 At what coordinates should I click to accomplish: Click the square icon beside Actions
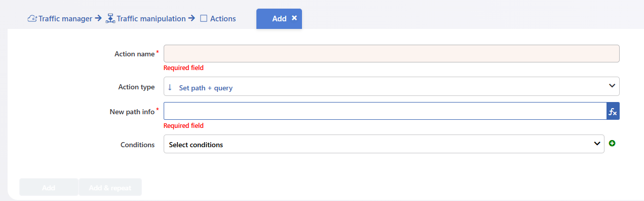tap(204, 19)
